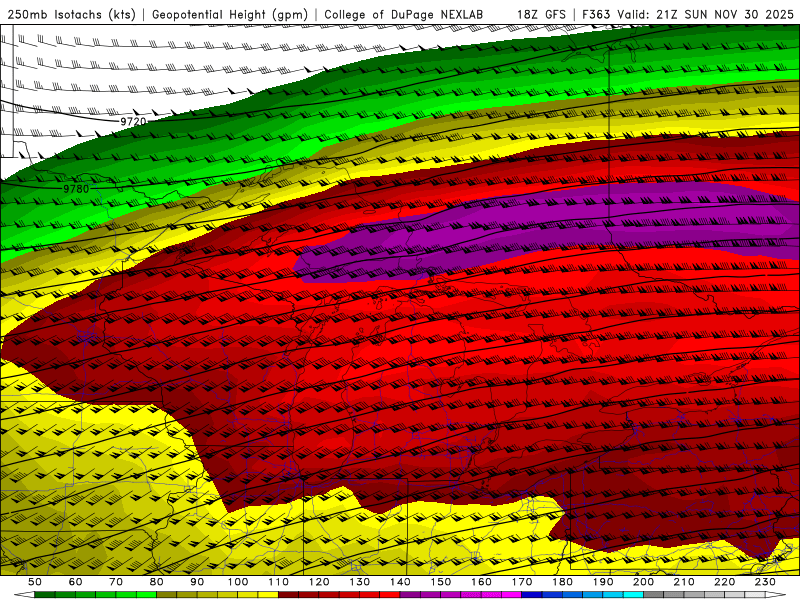This screenshot has width=800, height=600.
Task: Click the 110 value on the color scale
Action: (278, 582)
